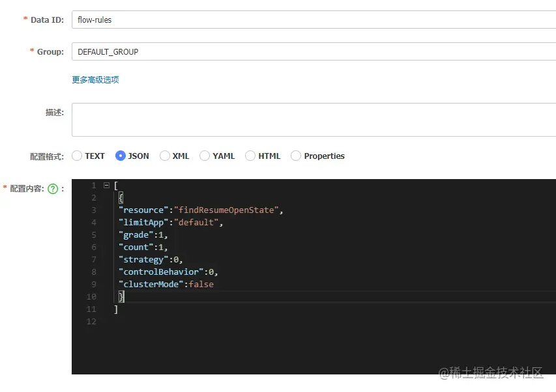The width and height of the screenshot is (556, 392).
Task: Click the 配置内容 label
Action: pos(27,188)
